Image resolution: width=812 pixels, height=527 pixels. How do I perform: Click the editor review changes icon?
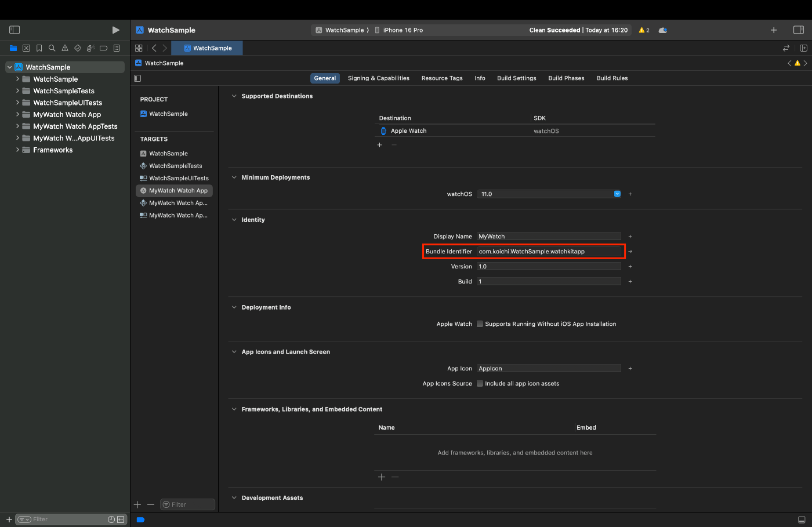(786, 48)
